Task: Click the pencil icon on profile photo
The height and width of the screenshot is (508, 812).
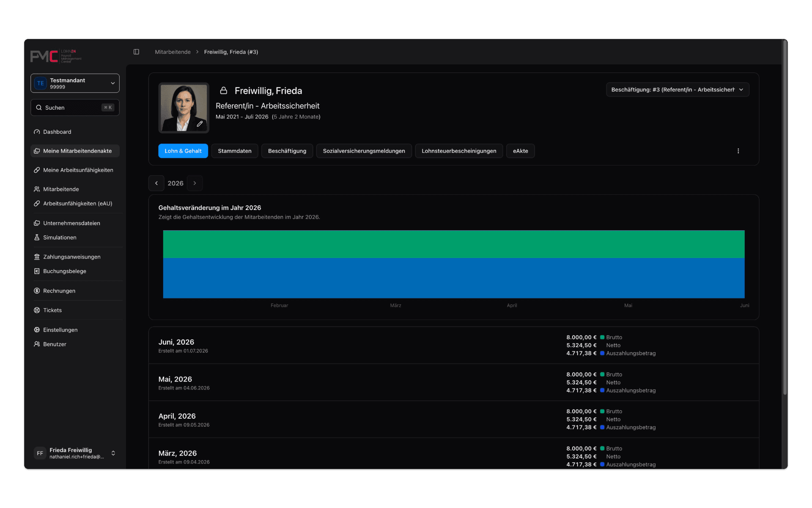Action: tap(200, 124)
